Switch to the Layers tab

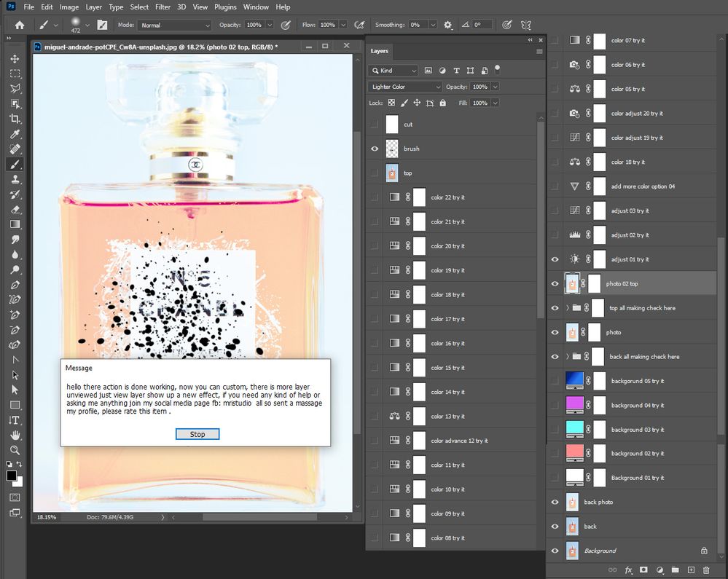click(380, 51)
